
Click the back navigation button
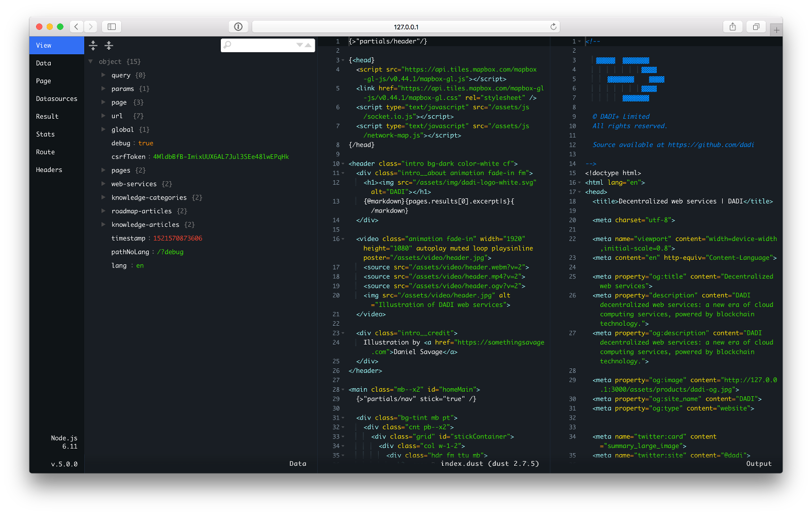[x=76, y=26]
